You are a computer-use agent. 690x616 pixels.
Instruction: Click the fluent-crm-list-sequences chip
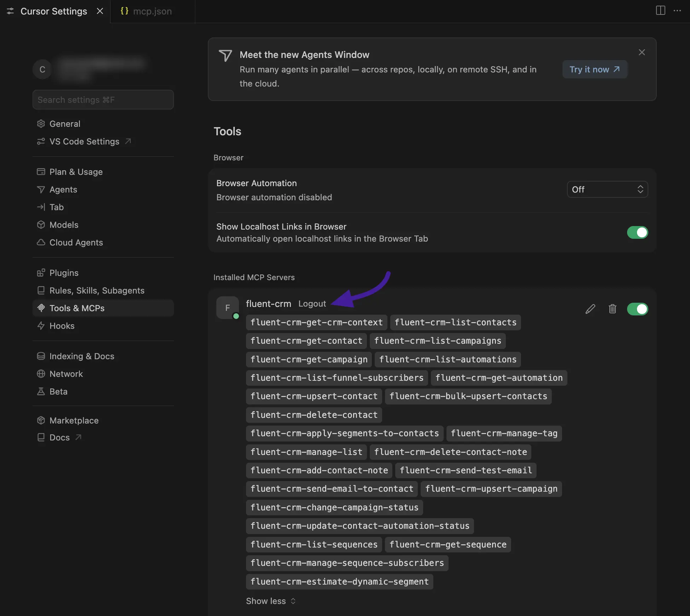[314, 544]
